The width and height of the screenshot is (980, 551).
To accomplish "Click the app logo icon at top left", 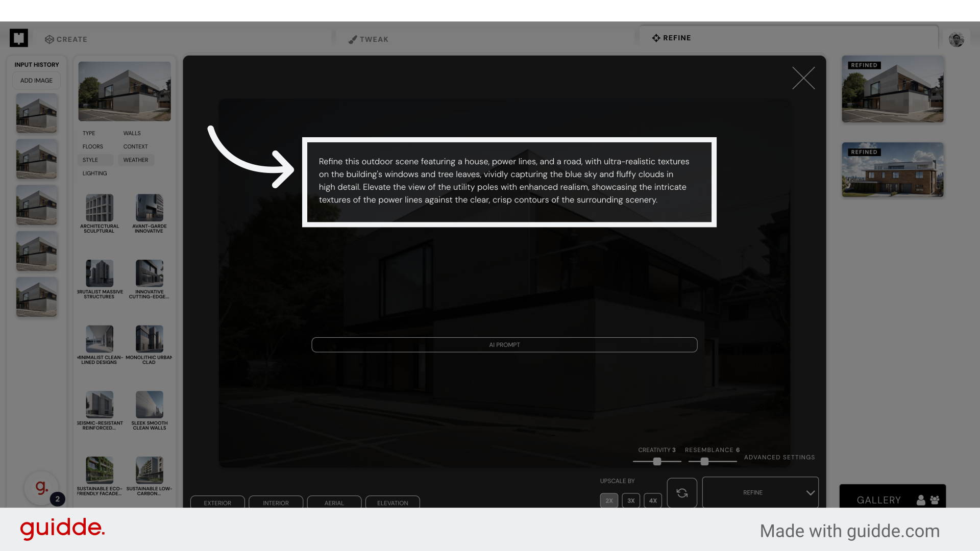I will coord(19,38).
